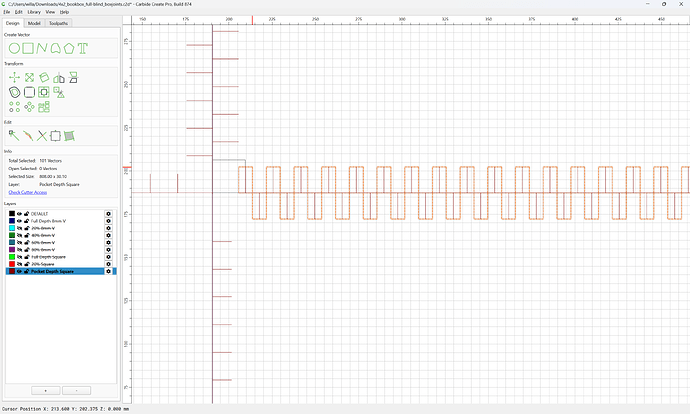The height and width of the screenshot is (414, 690).
Task: Select the Text creation tool
Action: coord(83,48)
